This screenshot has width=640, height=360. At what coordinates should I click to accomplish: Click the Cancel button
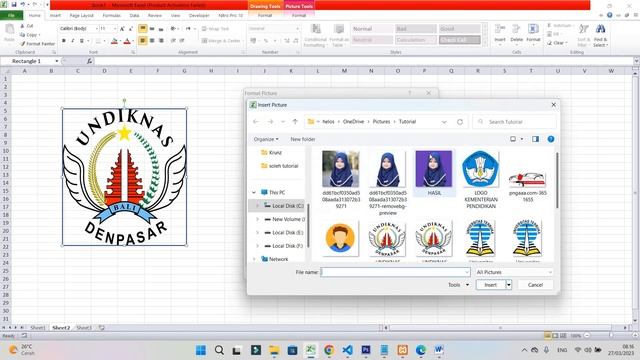[x=535, y=285]
